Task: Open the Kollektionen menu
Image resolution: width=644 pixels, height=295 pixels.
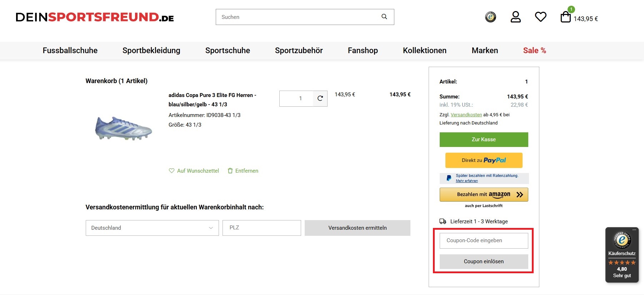Action: (425, 51)
